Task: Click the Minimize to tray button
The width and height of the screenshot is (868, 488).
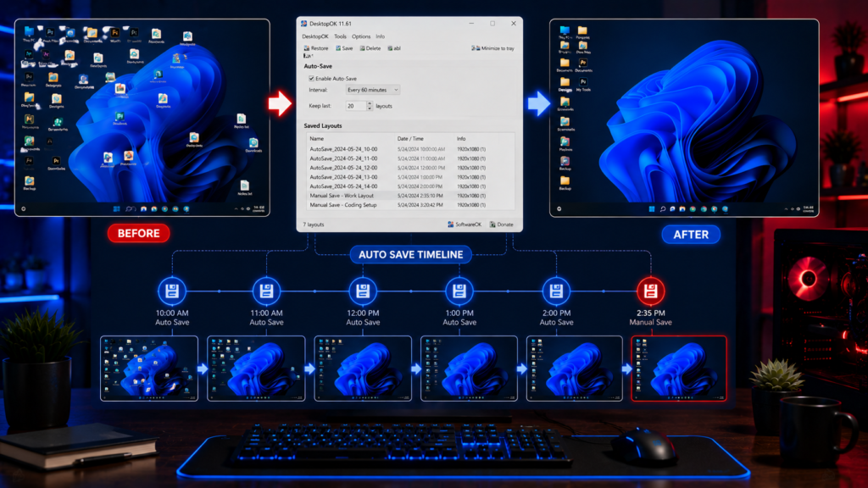Action: 492,48
